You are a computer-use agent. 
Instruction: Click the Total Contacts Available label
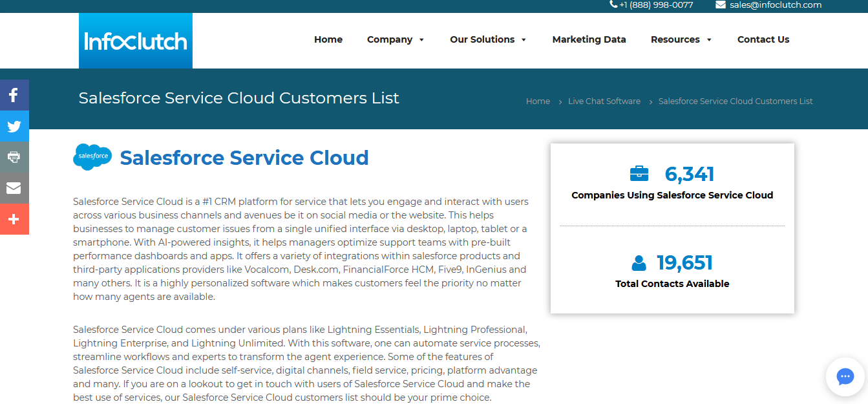click(x=672, y=284)
